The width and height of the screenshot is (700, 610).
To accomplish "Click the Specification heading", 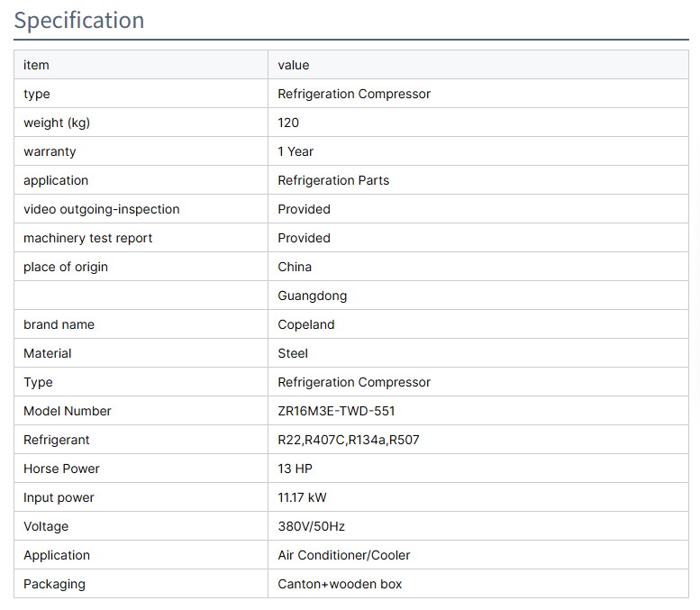I will (79, 21).
